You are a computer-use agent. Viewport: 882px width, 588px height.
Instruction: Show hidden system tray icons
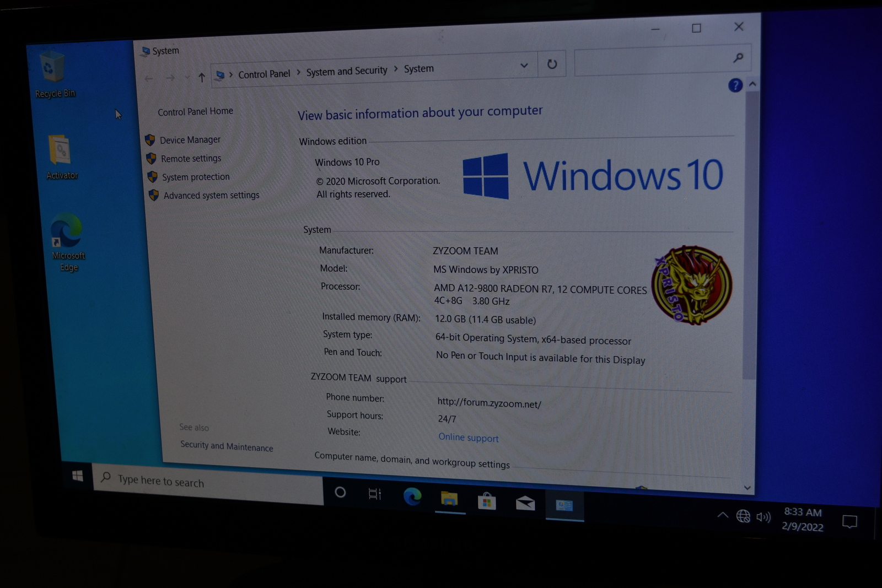(722, 515)
